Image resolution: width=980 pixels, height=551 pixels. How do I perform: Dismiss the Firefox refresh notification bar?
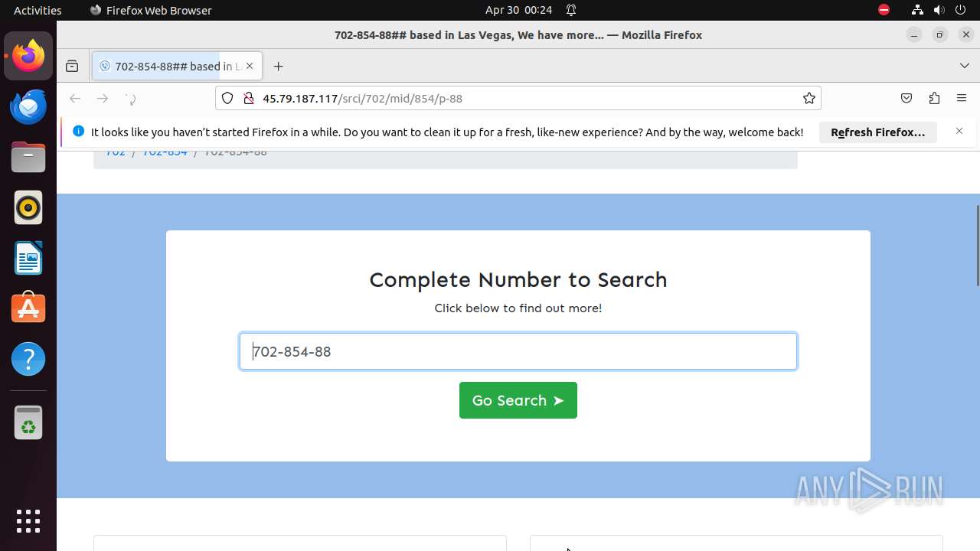[959, 132]
